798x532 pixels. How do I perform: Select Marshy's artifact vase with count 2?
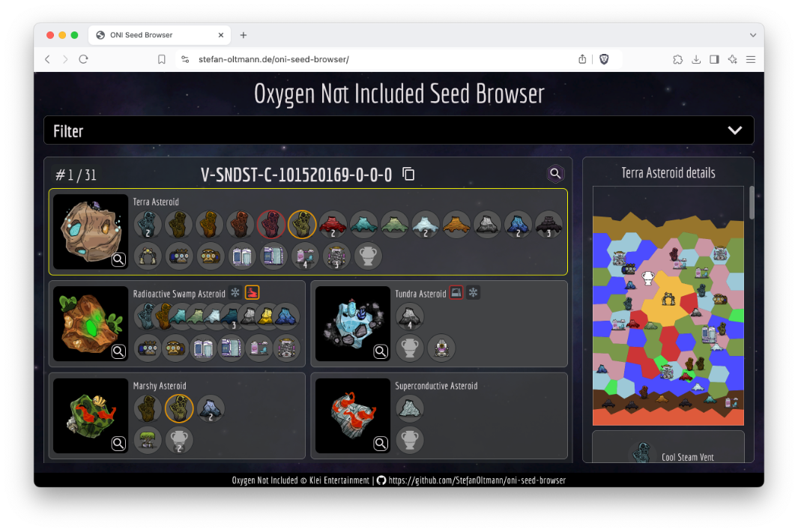(178, 440)
